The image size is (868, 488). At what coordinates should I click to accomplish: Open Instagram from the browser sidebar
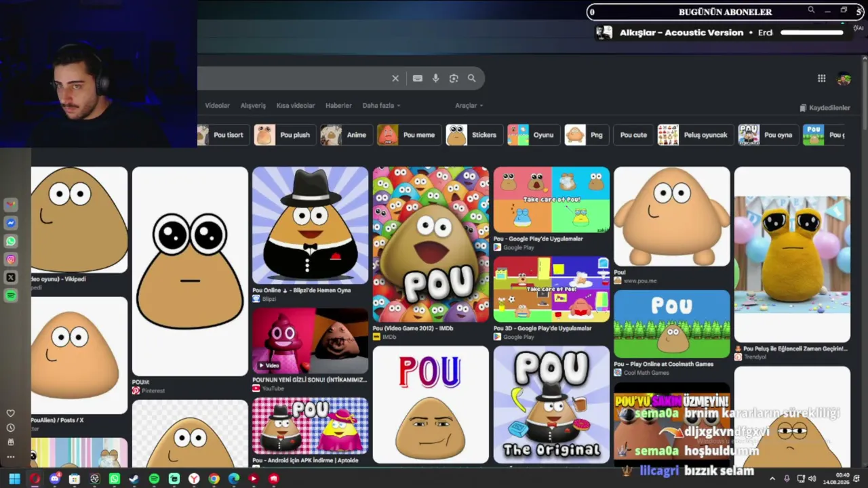click(x=11, y=260)
